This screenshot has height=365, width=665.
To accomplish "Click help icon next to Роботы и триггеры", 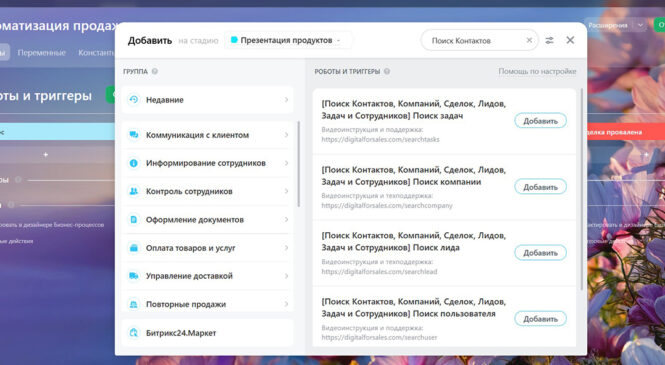I will click(x=387, y=71).
